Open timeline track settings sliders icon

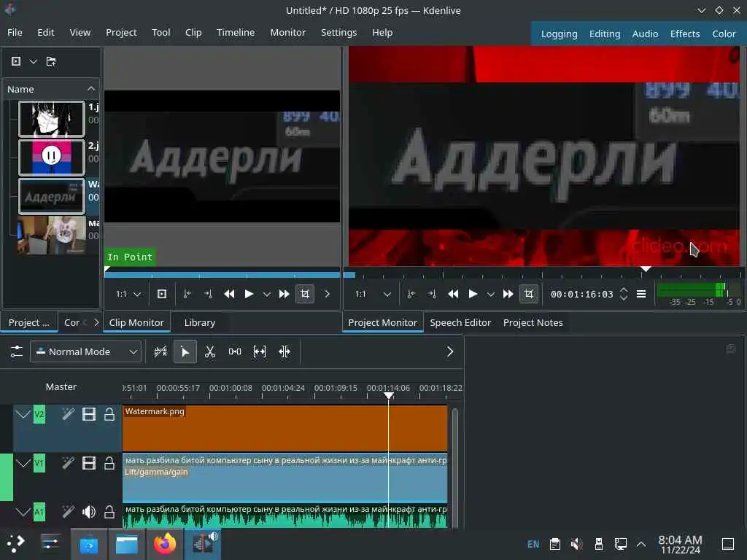(x=16, y=352)
